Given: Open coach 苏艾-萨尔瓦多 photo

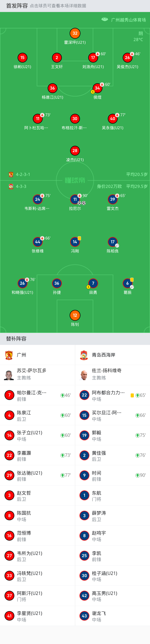Looking at the screenshot, I should (x=9, y=375).
